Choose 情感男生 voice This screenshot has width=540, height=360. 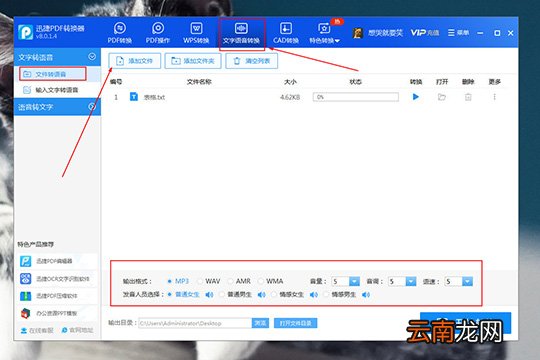tap(340, 295)
